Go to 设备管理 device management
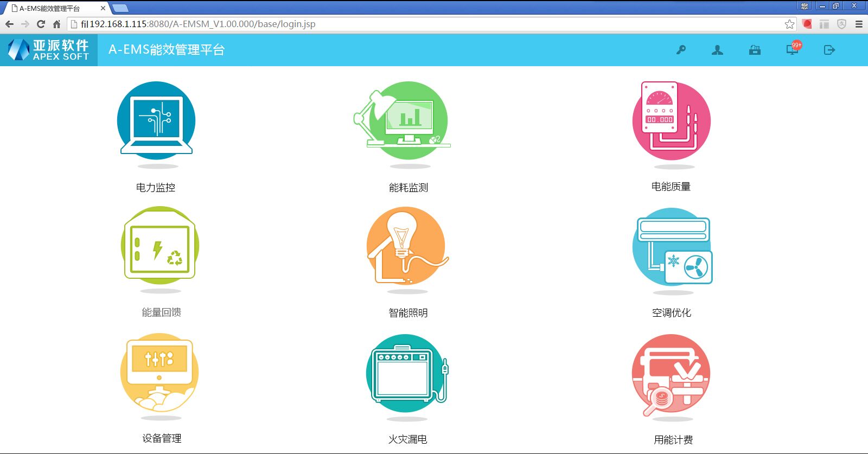Screen dimensions: 868x454 tap(159, 373)
